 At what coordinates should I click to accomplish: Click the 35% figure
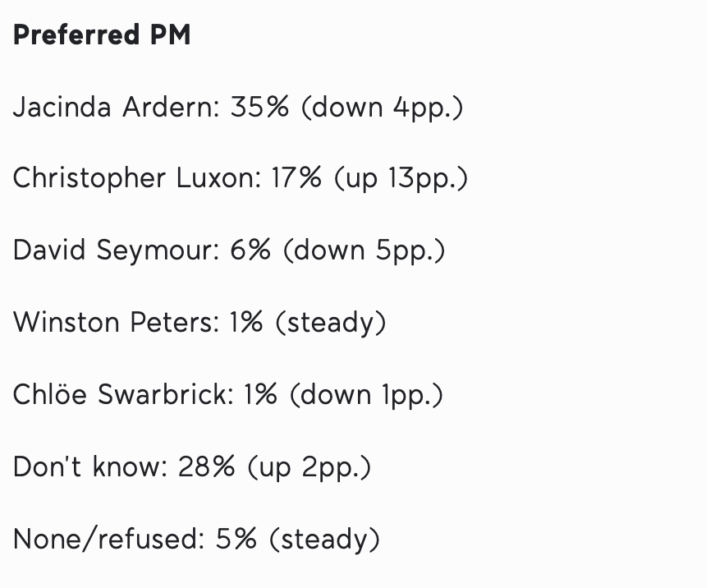point(259,108)
